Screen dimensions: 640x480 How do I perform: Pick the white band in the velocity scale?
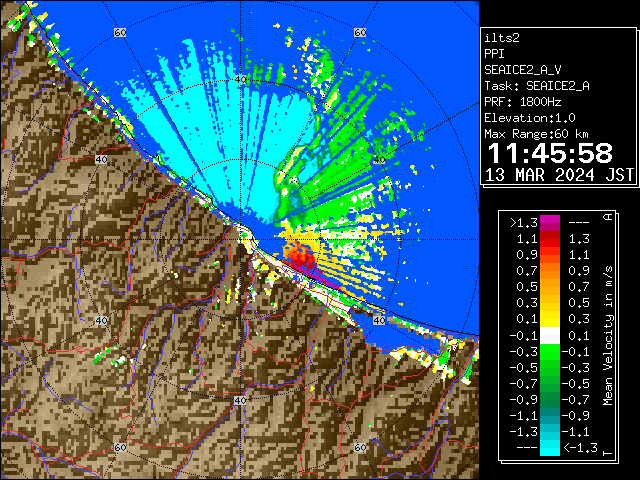click(x=550, y=335)
